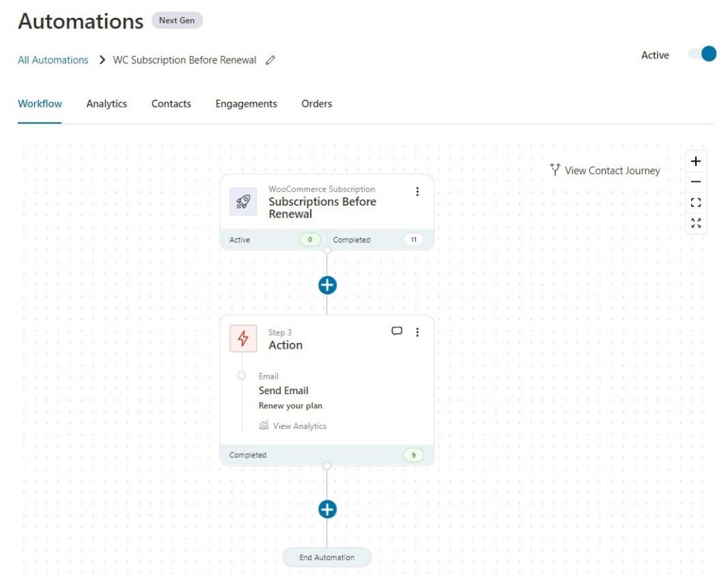The image size is (728, 582).
Task: Click the WooCommerce Subscription trigger label
Action: tap(321, 189)
